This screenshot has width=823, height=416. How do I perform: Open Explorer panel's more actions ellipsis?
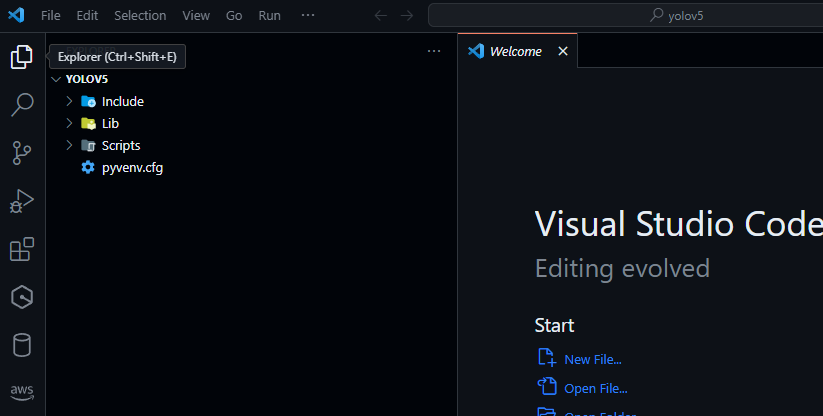pos(434,51)
